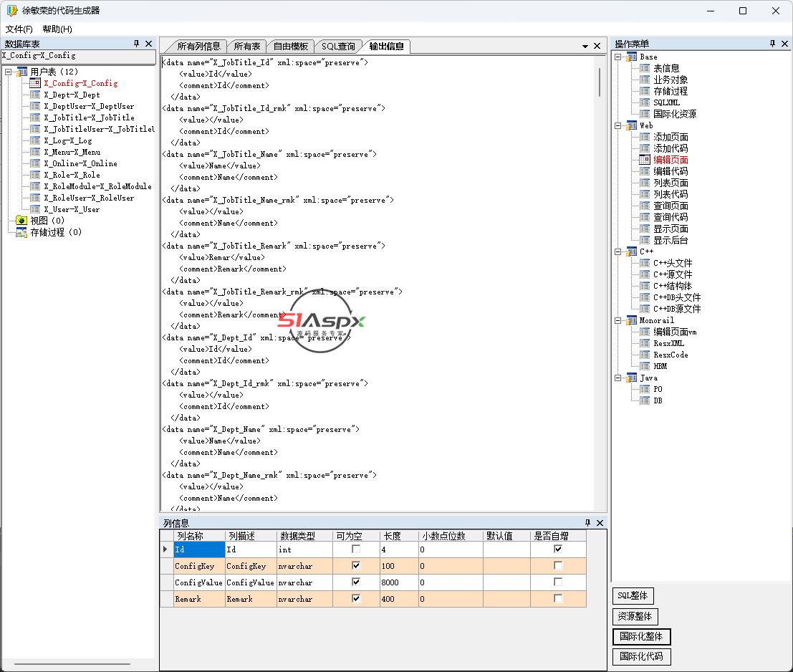Click the 国际化代码 button
Screen dimensions: 793x672
641,656
